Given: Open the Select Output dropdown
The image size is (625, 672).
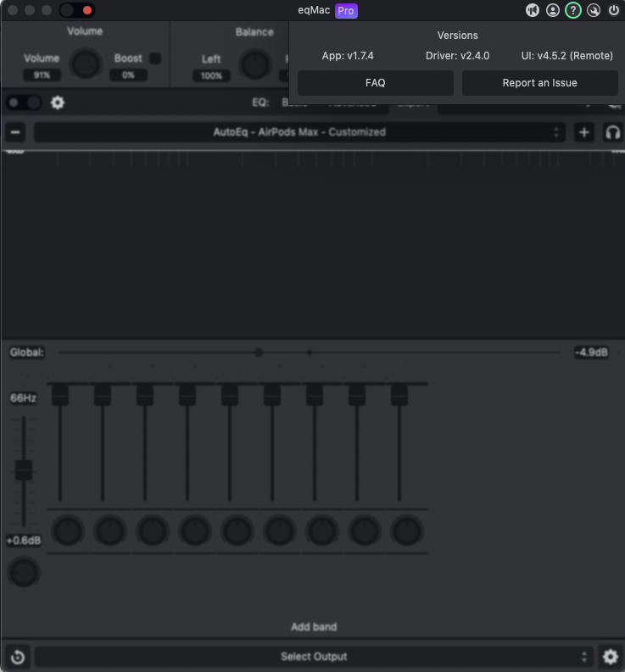Looking at the screenshot, I should (x=314, y=657).
